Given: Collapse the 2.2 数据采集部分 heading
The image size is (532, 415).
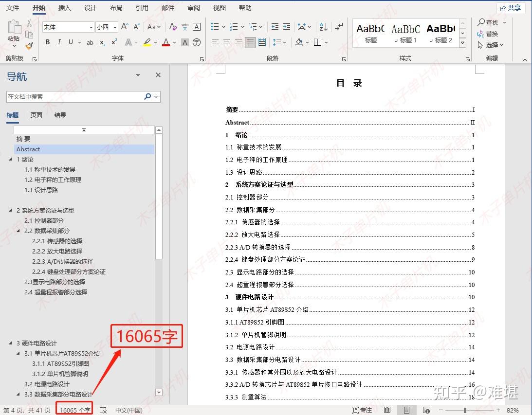Looking at the screenshot, I should [18, 231].
